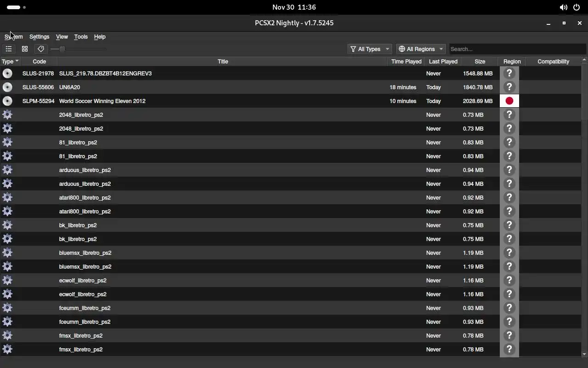Click gear icon of first atari800_libretro_ps2
The image size is (588, 368).
click(7, 197)
